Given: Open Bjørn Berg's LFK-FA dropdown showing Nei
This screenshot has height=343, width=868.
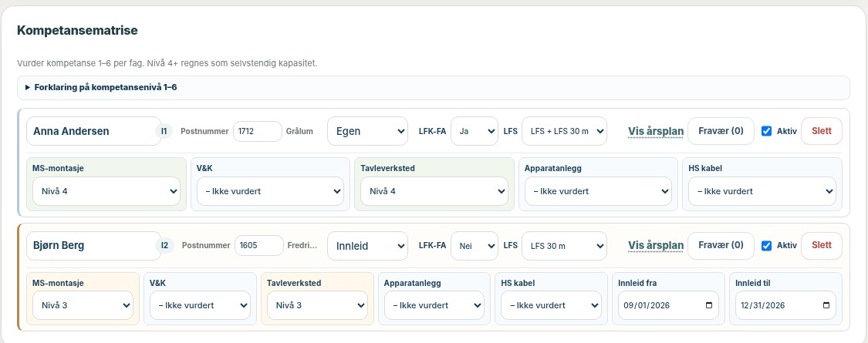Looking at the screenshot, I should pyautogui.click(x=475, y=246).
